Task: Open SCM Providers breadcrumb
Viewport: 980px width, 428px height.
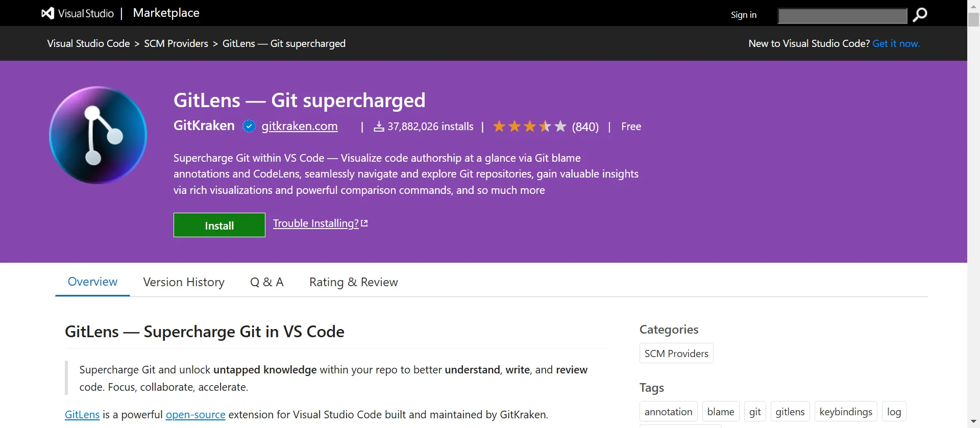Action: click(x=176, y=43)
